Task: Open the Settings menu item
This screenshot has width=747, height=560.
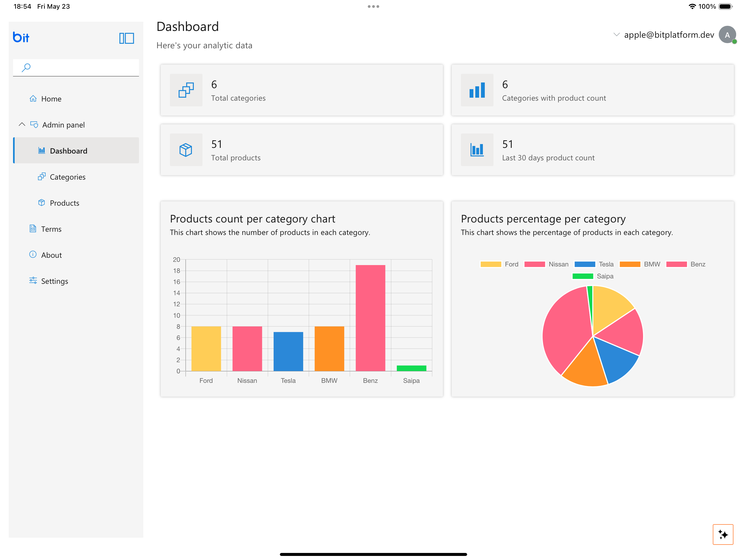Action: point(76,281)
